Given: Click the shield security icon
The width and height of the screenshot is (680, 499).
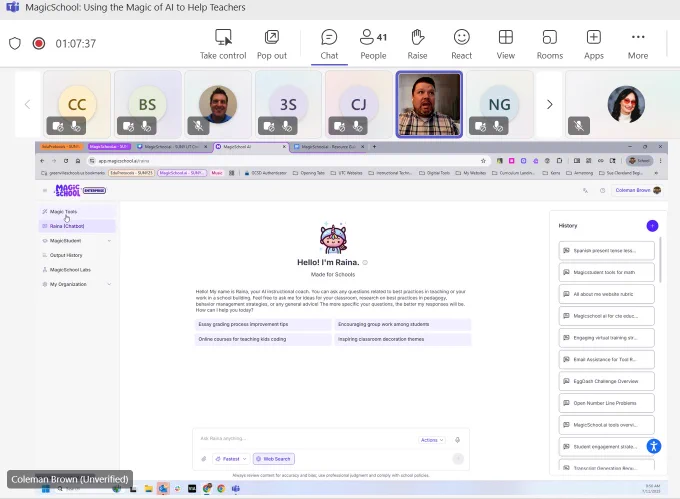Looking at the screenshot, I should tap(15, 43).
